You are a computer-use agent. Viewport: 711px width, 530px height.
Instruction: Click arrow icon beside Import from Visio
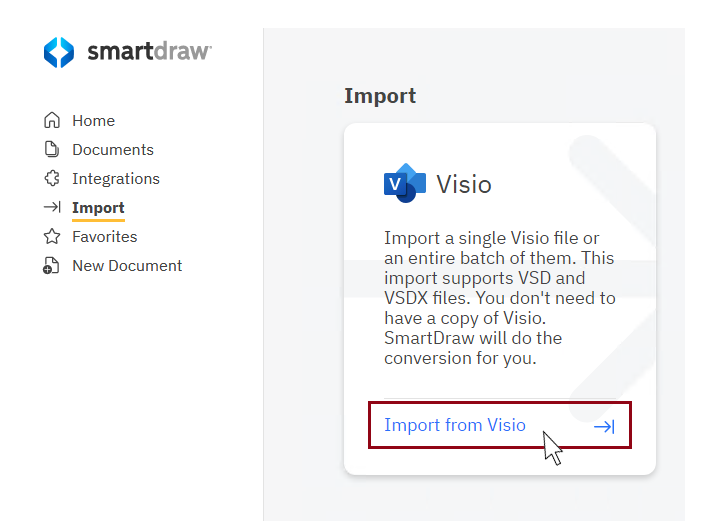point(604,426)
